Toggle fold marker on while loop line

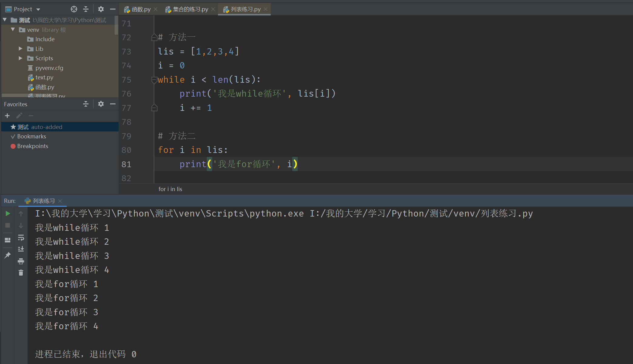(x=154, y=80)
